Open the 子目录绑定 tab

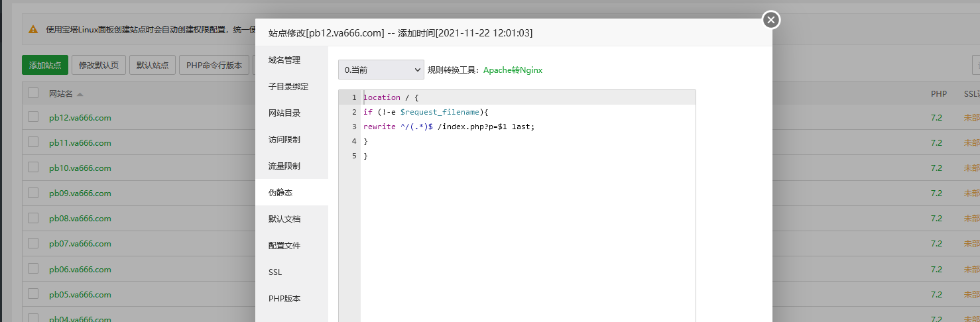click(292, 86)
